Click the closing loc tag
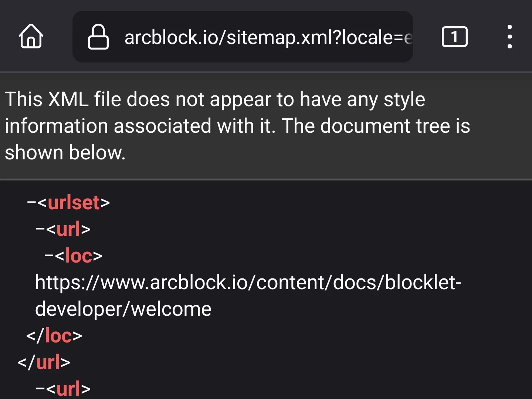Viewport: 532px width, 399px height. click(54, 336)
